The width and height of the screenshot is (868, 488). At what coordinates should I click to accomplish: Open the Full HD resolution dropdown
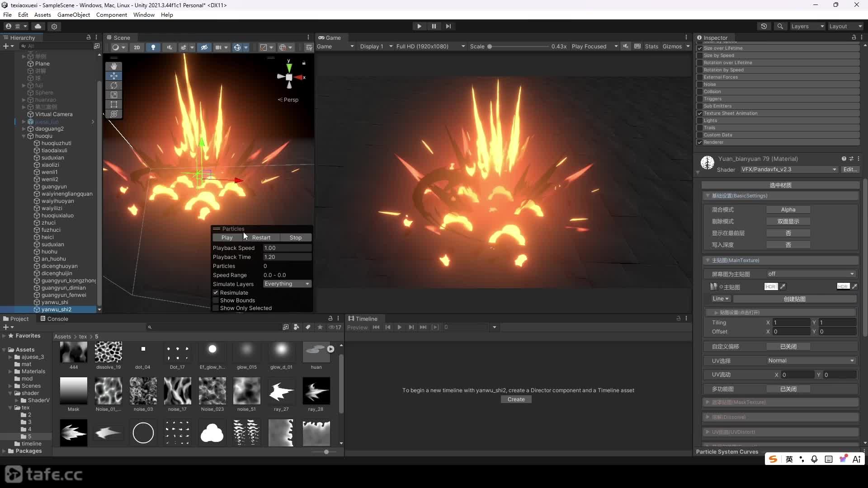click(430, 47)
